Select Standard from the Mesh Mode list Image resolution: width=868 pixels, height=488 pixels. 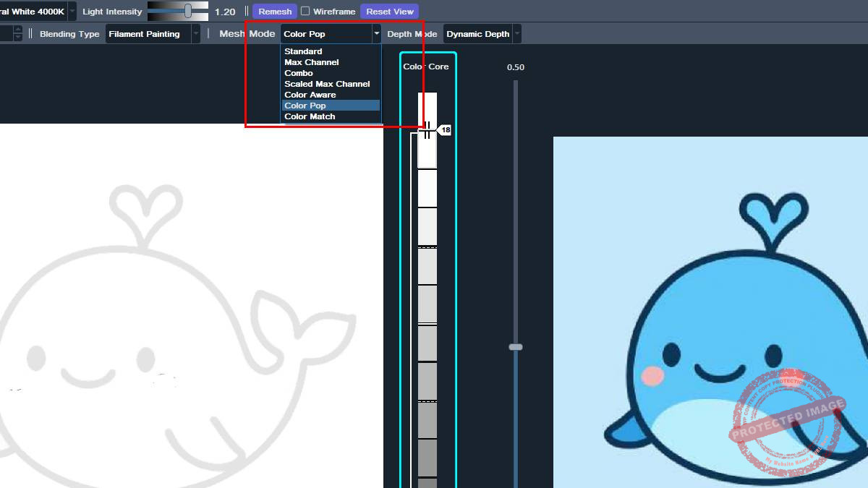tap(303, 51)
